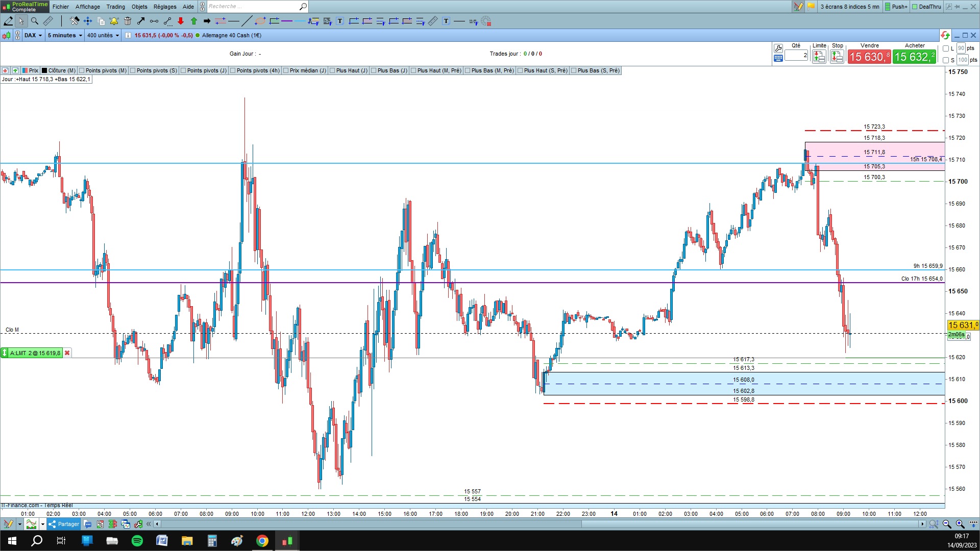The width and height of the screenshot is (980, 551).
Task: Open the DAX instrument dropdown
Action: (x=33, y=35)
